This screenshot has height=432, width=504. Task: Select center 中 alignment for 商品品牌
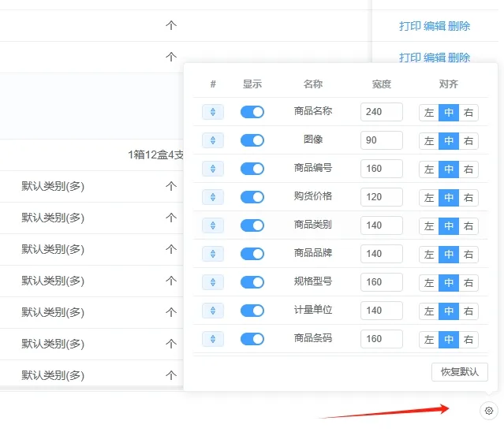(449, 255)
